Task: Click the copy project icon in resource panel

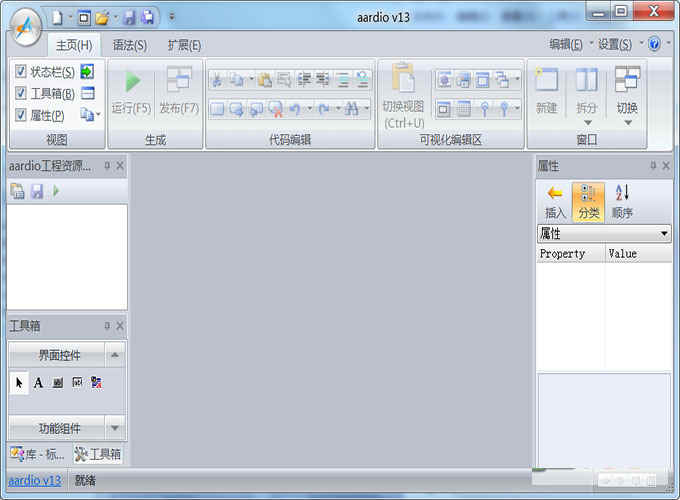Action: coord(17,191)
